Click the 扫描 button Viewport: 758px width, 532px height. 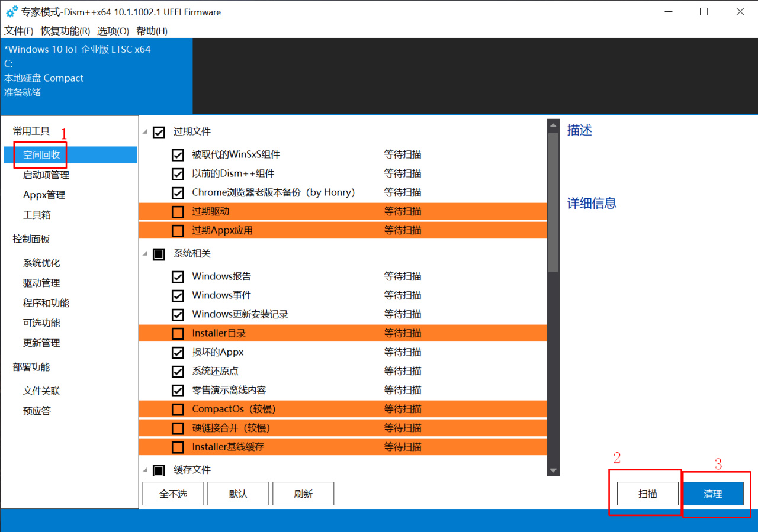[x=648, y=494]
